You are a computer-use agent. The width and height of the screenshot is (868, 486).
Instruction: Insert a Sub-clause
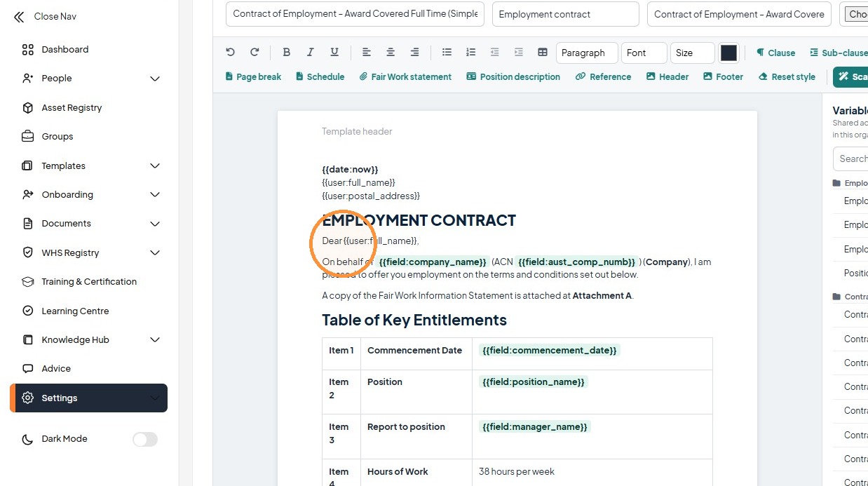[839, 53]
